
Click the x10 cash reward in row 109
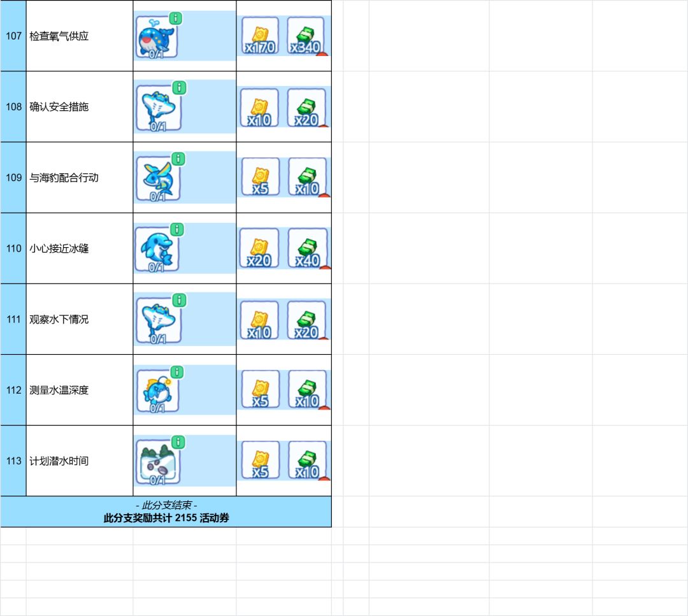308,177
